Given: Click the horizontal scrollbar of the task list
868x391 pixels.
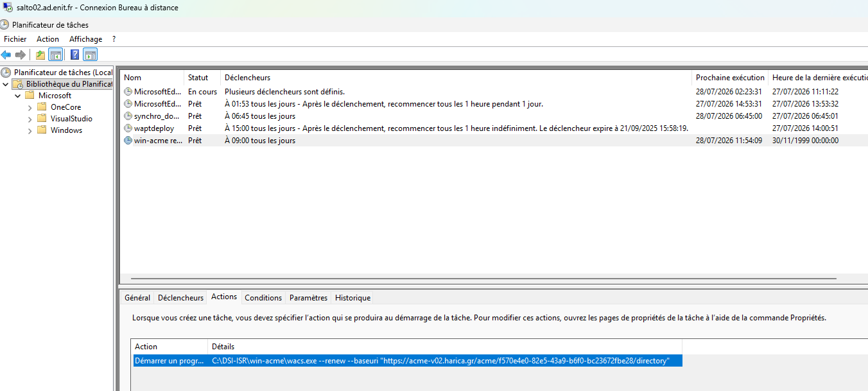Looking at the screenshot, I should point(483,279).
